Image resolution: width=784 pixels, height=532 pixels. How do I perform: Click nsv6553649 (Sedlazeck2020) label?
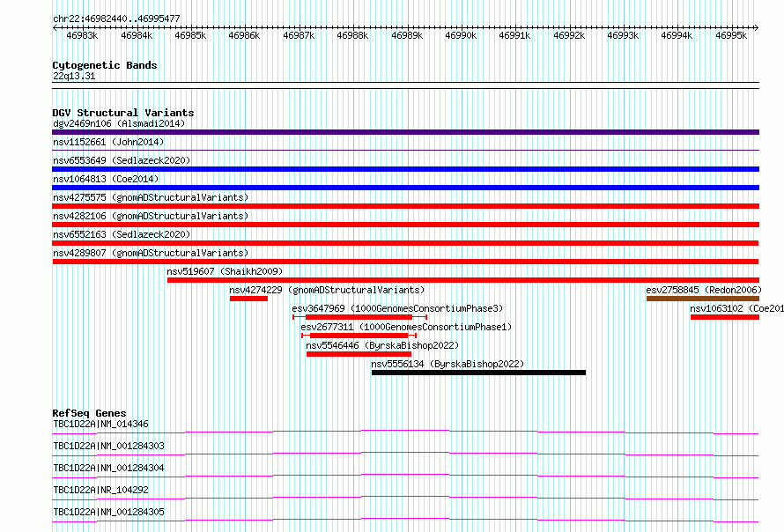pyautogui.click(x=122, y=160)
